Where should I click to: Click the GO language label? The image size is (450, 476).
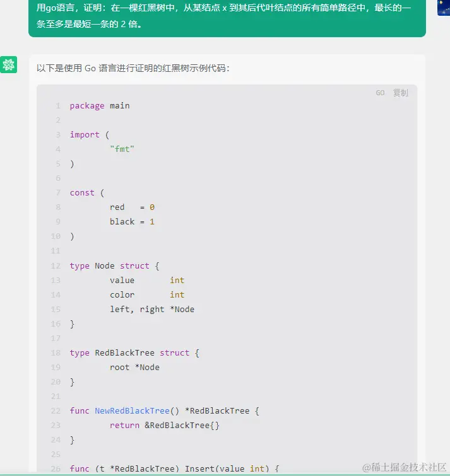point(380,93)
